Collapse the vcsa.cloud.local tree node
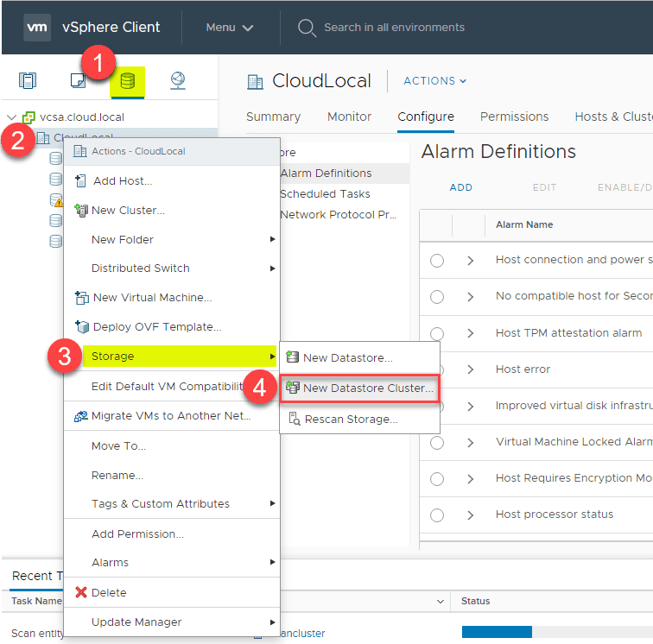Screen dimensions: 653x644 pos(12,117)
